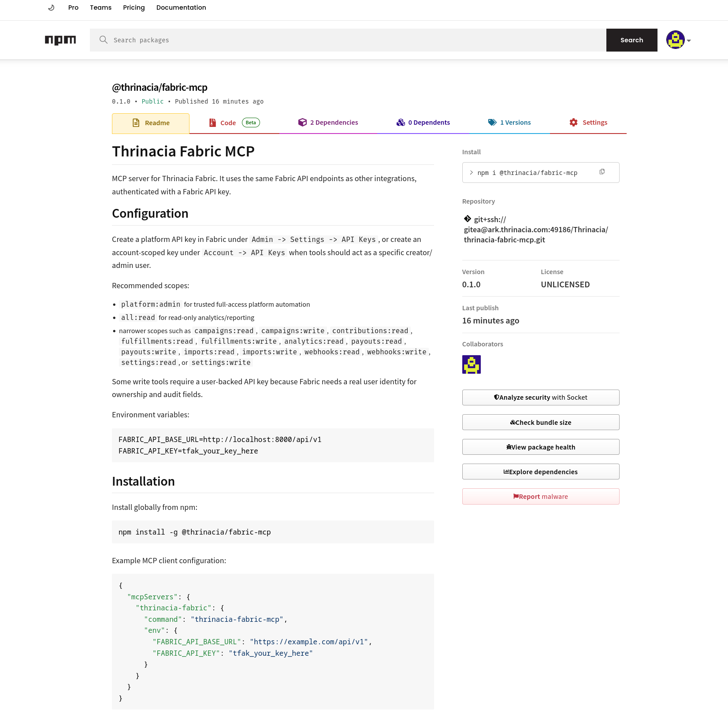
Task: Click the black Search button
Action: pos(631,40)
